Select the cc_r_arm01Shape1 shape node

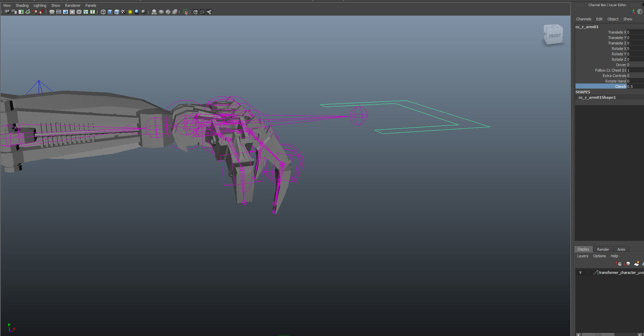597,97
